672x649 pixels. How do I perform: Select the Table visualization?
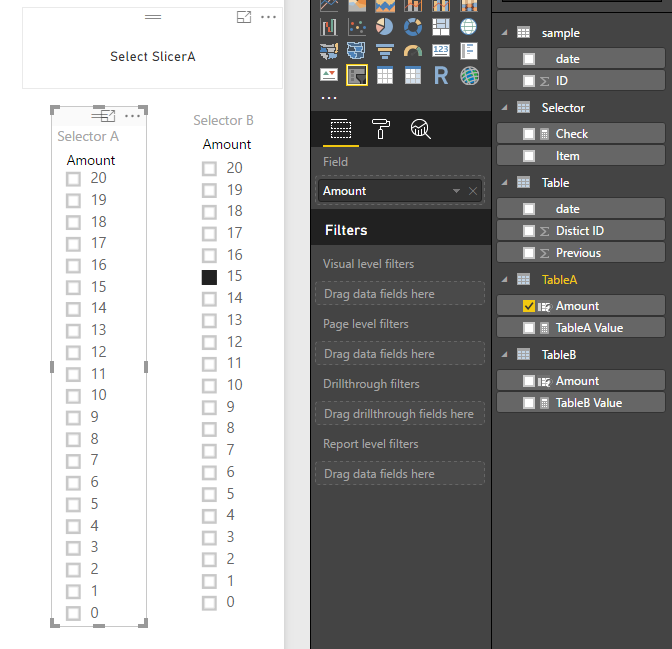(384, 76)
